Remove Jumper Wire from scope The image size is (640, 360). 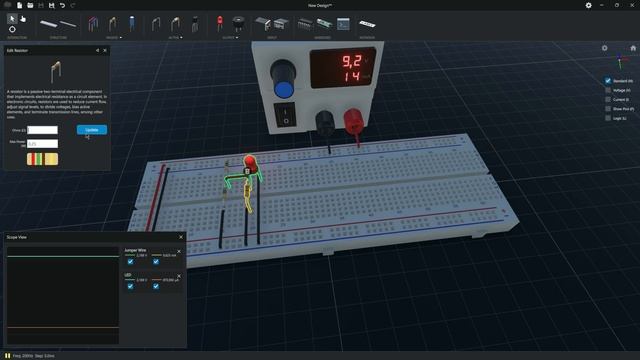[x=179, y=251]
